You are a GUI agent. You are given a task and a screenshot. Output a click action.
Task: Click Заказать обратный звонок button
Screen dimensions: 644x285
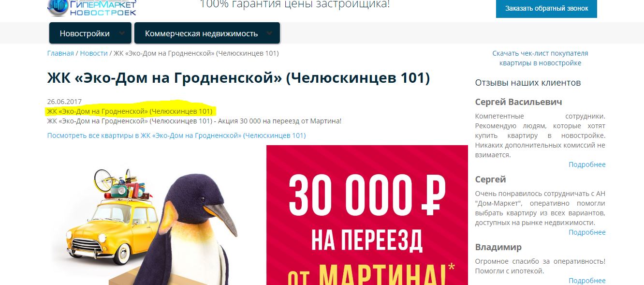[x=546, y=8]
